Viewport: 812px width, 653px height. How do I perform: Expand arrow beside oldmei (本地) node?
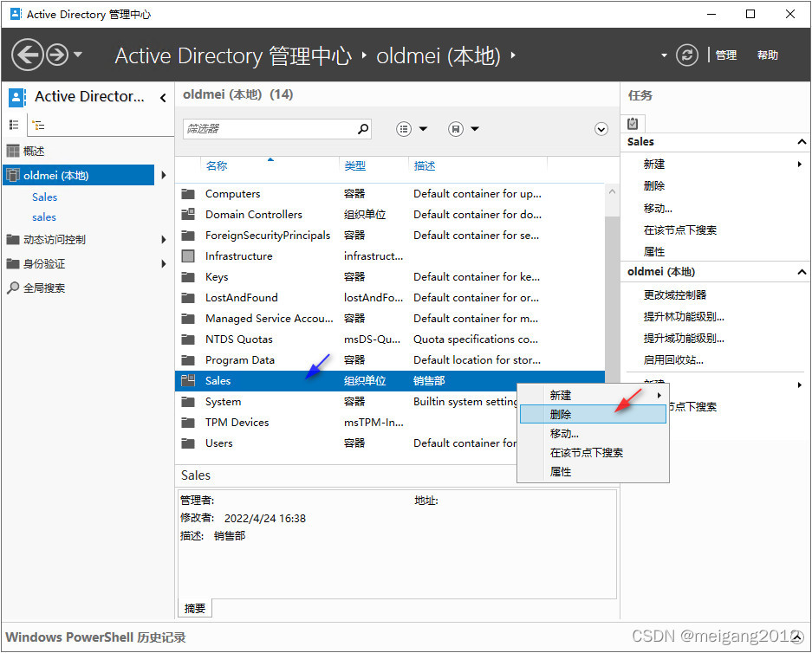coord(164,175)
